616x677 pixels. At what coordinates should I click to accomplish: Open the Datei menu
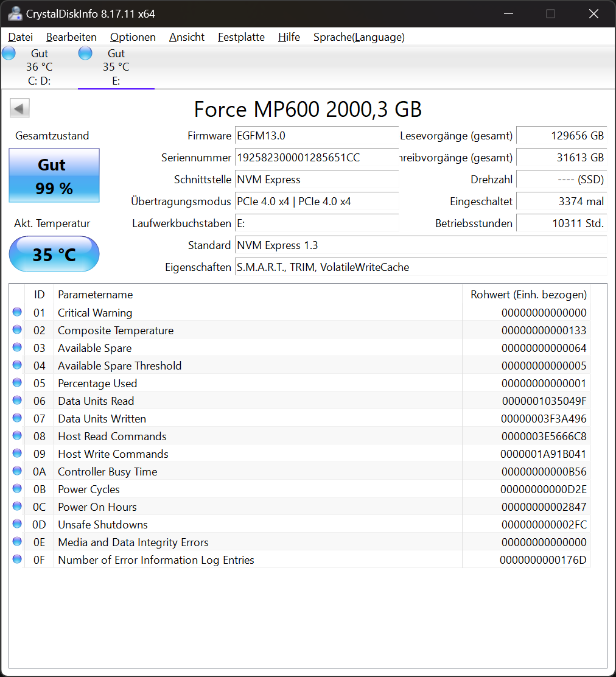pyautogui.click(x=20, y=37)
